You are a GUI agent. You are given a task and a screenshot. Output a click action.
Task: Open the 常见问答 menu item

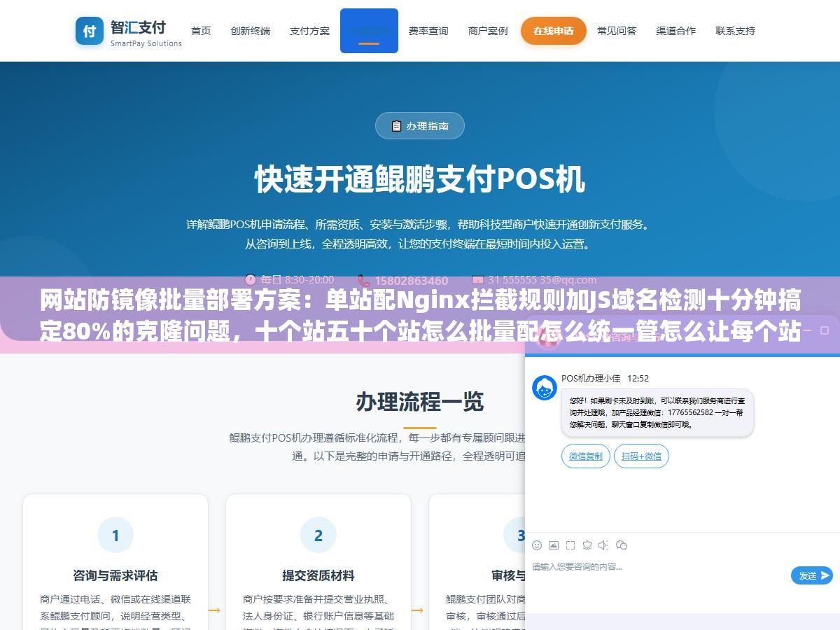617,31
